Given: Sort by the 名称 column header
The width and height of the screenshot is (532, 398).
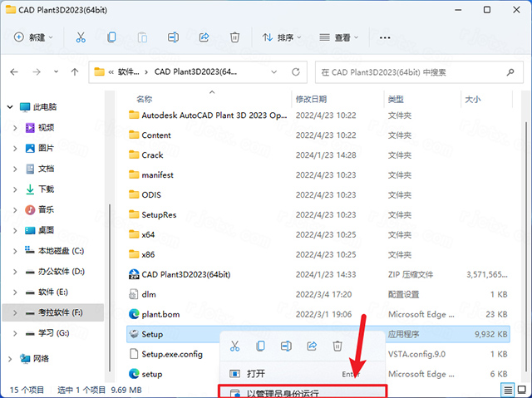Looking at the screenshot, I should 145,99.
